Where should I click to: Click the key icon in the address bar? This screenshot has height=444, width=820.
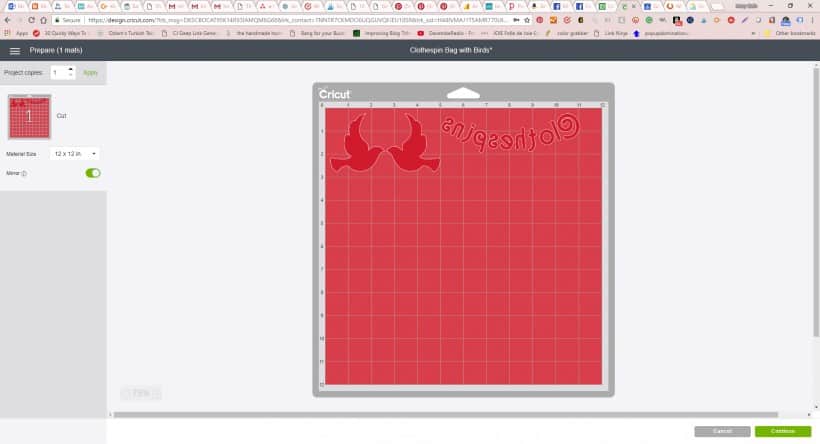click(x=516, y=20)
